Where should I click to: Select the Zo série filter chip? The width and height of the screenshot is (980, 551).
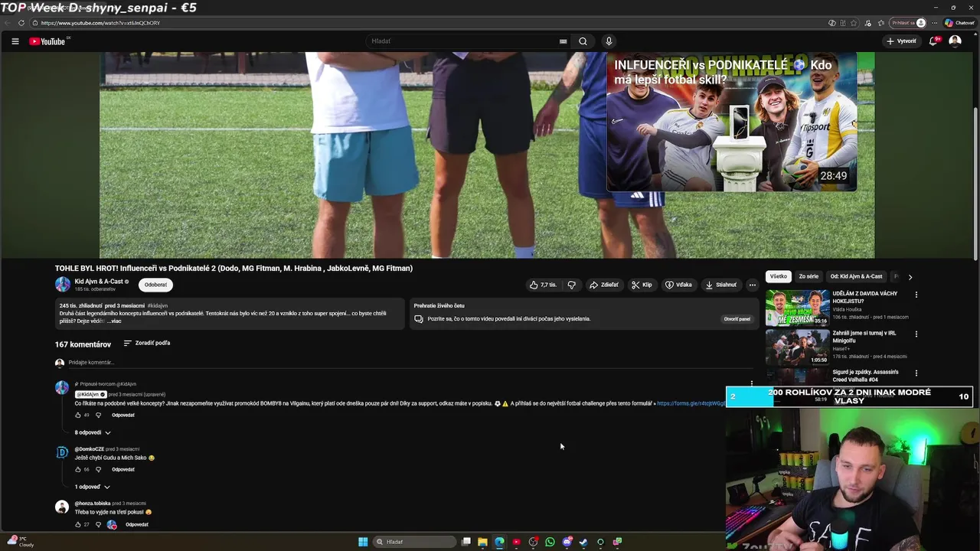[808, 276]
